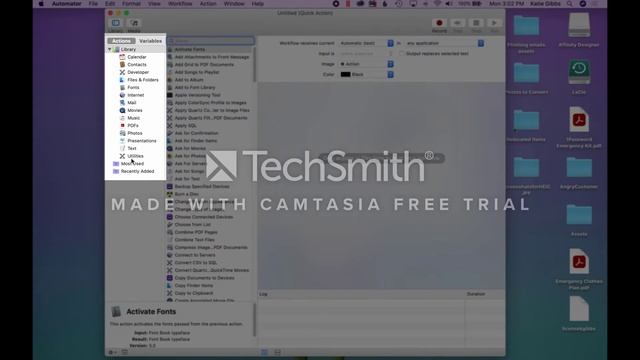Screen dimensions: 640x360
Task: Show variables view icon below workflow
Action: [278, 352]
